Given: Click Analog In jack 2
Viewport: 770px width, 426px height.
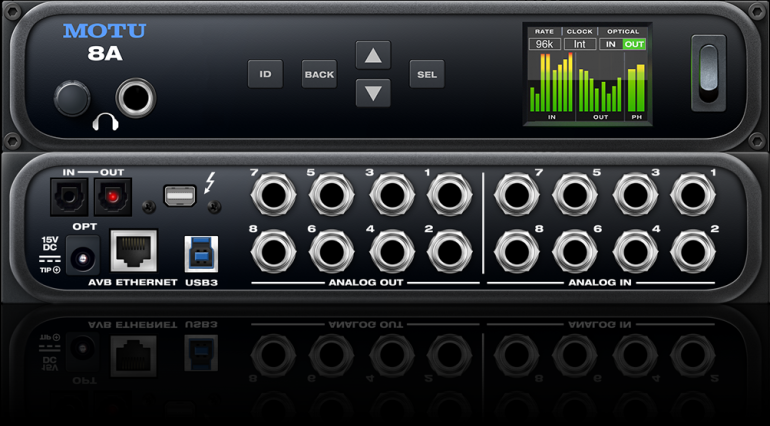Looking at the screenshot, I should tap(692, 251).
